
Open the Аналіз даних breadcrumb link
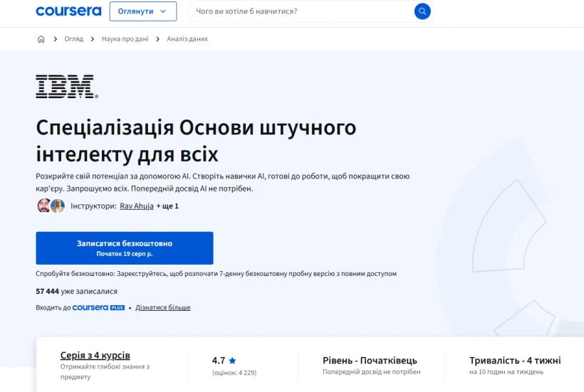tap(187, 38)
